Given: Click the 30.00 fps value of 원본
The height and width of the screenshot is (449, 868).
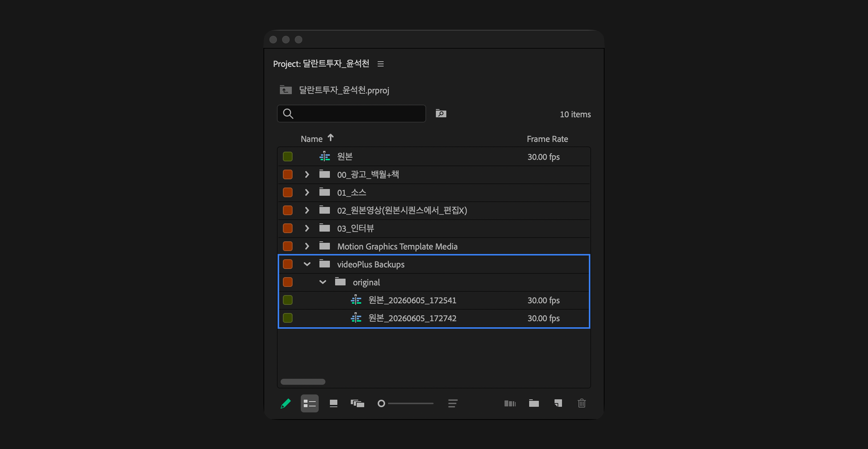Looking at the screenshot, I should (x=543, y=157).
